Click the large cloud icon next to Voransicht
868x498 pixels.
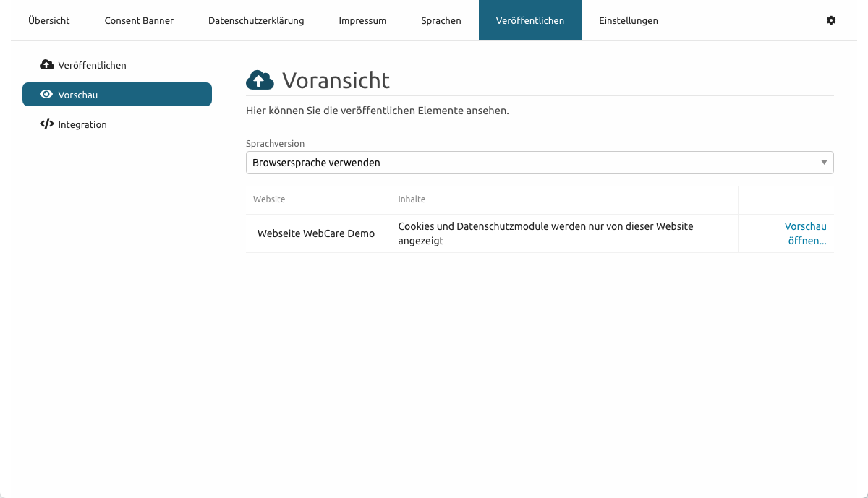260,80
